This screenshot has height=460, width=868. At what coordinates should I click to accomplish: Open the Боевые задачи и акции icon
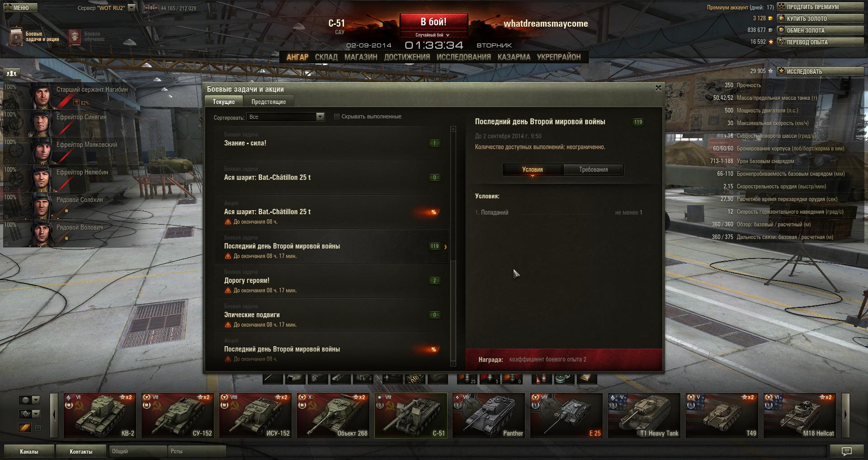[16, 37]
